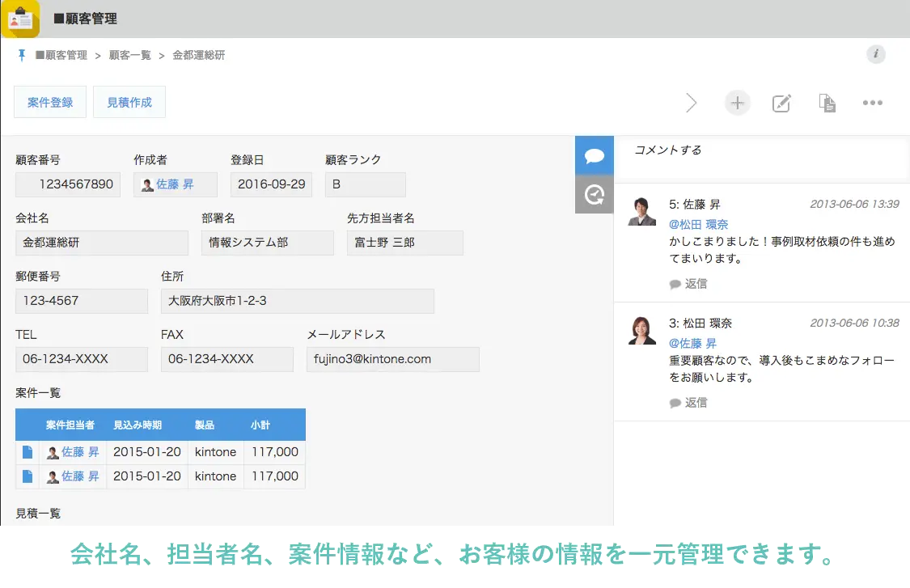
Task: Open the app info icon
Action: click(x=875, y=54)
